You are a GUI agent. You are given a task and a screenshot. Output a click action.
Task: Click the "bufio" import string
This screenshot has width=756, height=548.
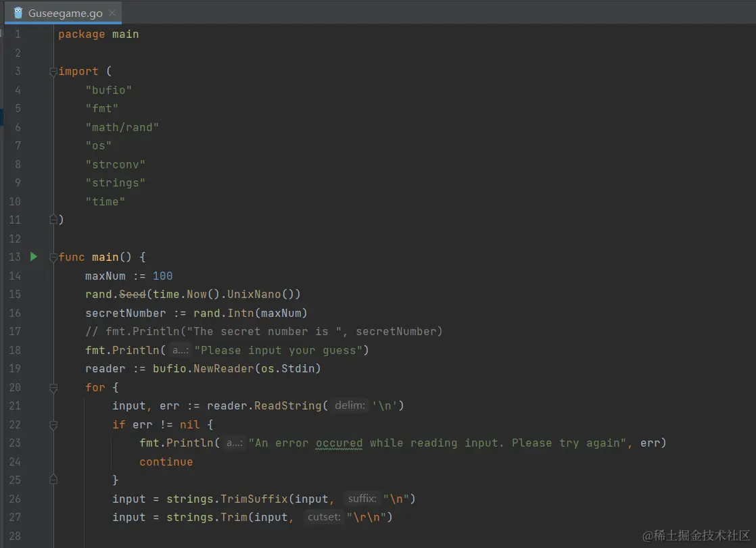108,90
